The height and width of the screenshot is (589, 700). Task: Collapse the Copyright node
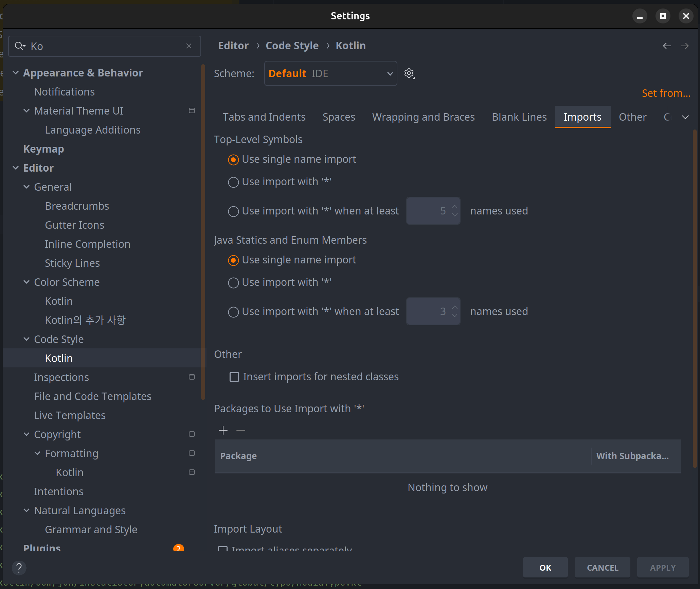click(26, 434)
